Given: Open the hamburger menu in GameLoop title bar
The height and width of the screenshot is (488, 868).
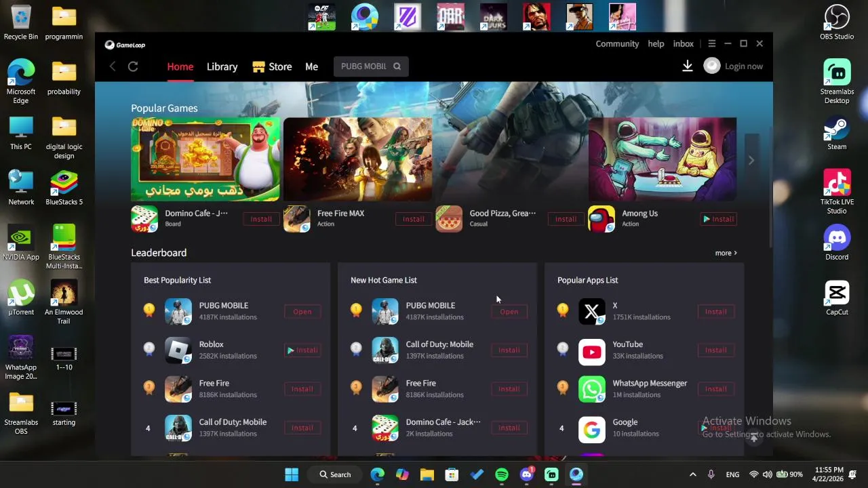Looking at the screenshot, I should click(711, 43).
